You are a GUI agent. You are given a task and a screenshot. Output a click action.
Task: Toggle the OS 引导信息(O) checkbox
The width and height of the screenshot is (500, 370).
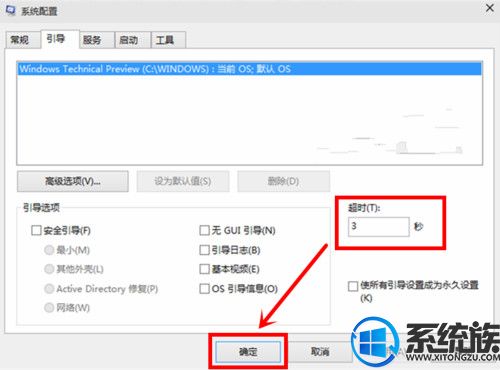tap(204, 289)
